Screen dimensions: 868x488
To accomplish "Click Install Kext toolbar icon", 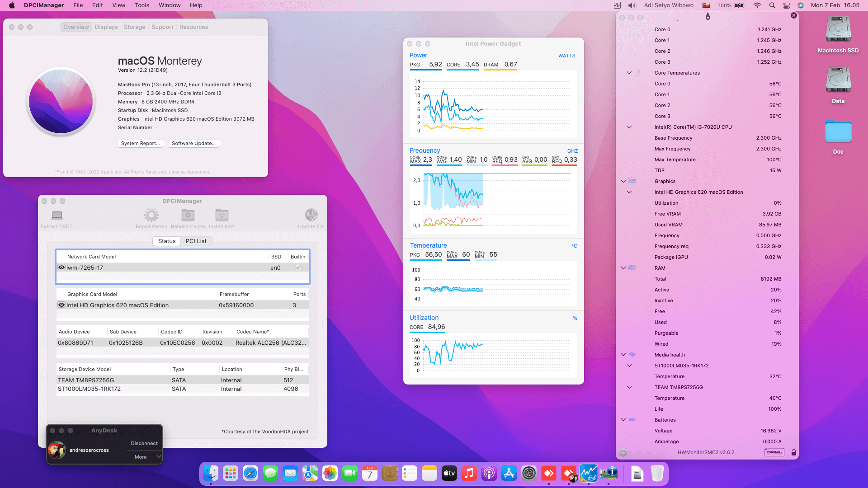I will point(222,215).
